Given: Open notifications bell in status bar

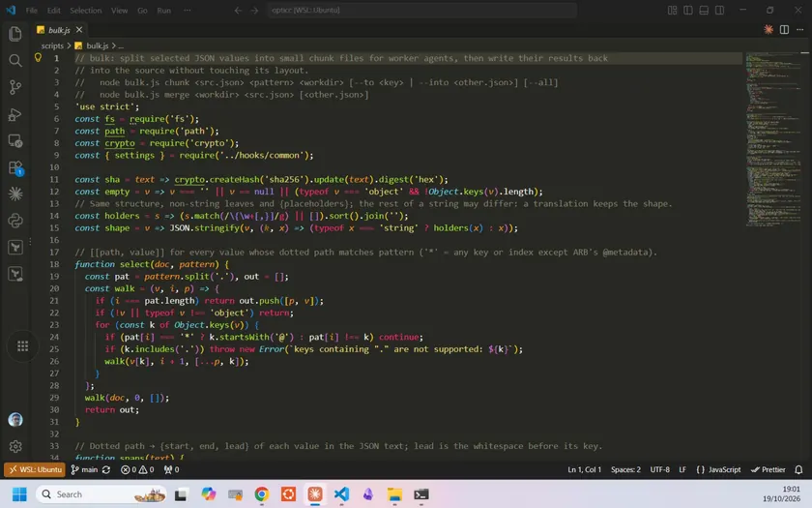Looking at the screenshot, I should coord(798,469).
